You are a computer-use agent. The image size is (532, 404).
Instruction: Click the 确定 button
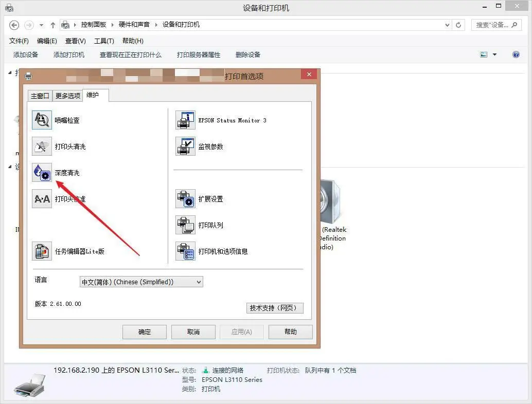pos(145,332)
